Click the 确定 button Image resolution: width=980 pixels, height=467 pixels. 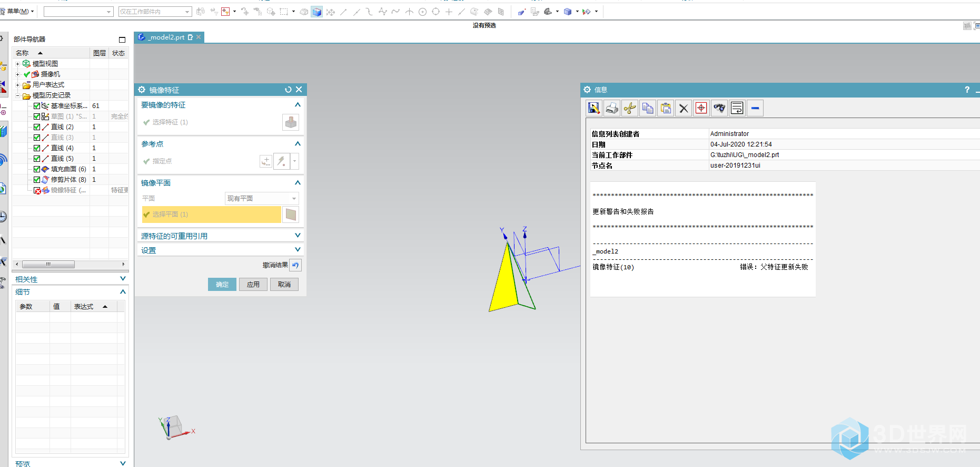(222, 285)
